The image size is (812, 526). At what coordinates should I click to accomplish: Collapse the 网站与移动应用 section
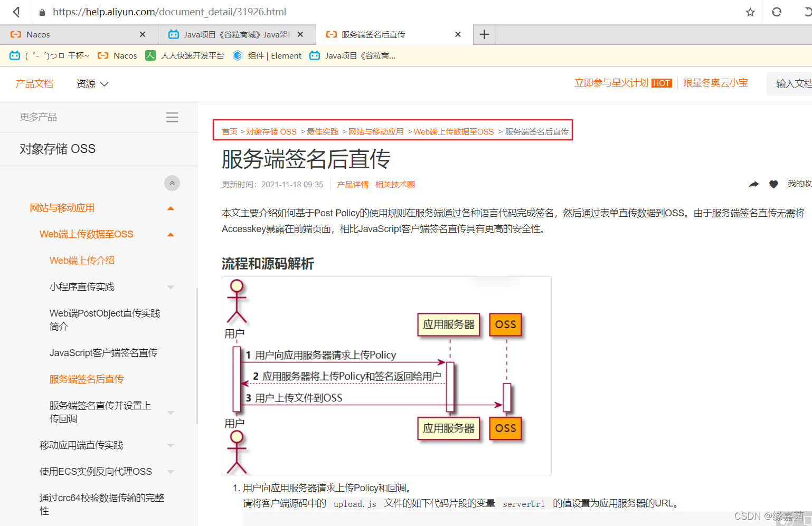pyautogui.click(x=171, y=208)
